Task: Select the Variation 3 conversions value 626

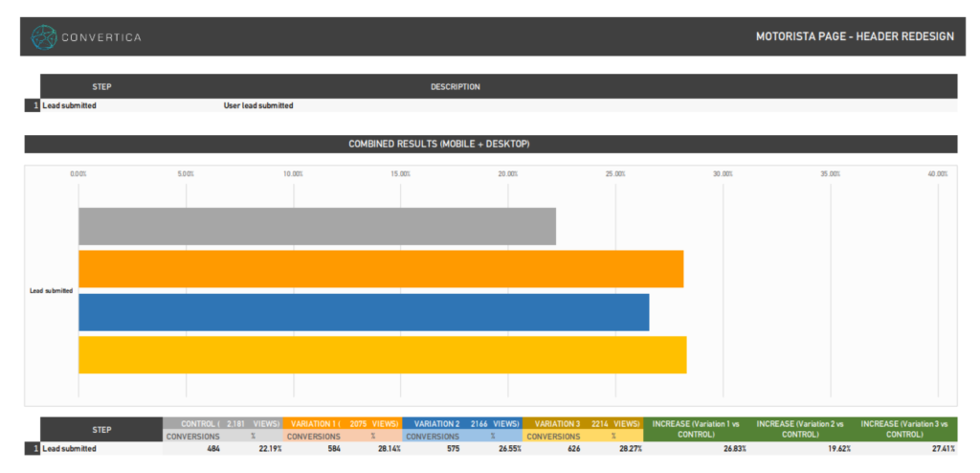Action: [571, 449]
